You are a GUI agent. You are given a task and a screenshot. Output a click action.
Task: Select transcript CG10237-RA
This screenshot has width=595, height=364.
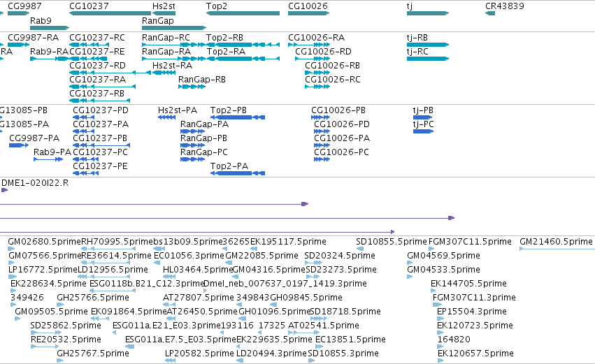pos(103,87)
